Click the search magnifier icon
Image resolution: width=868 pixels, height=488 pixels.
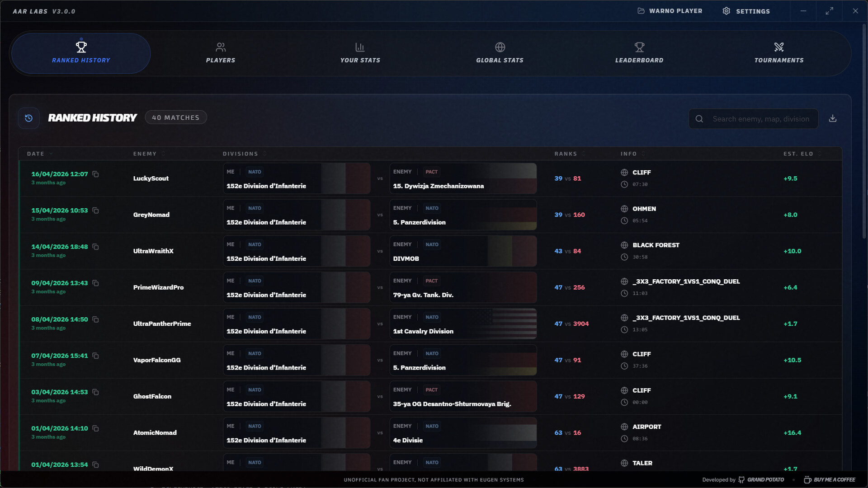pyautogui.click(x=699, y=119)
